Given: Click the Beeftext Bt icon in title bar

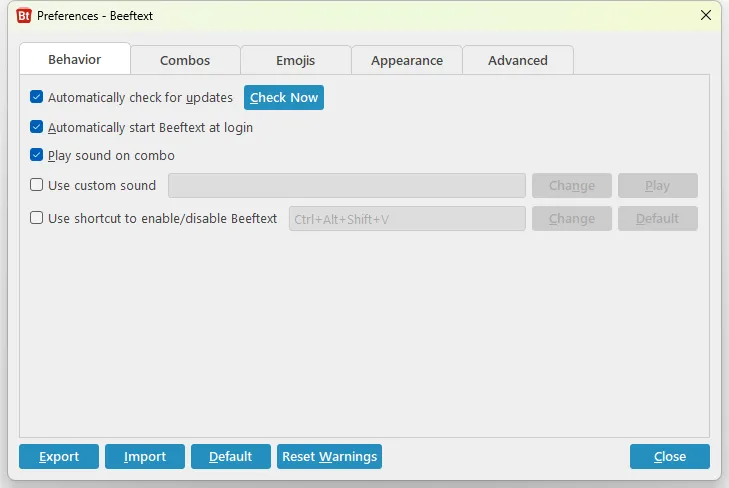Looking at the screenshot, I should 24,16.
